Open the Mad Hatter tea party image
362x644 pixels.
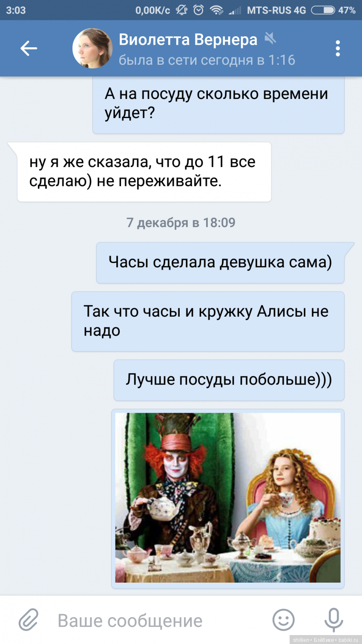228,498
